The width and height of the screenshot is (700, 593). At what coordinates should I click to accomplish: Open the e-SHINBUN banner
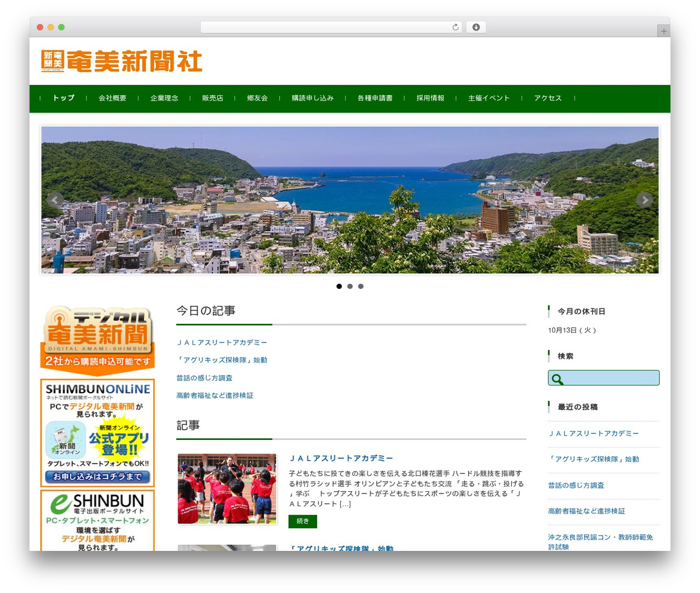point(97,520)
